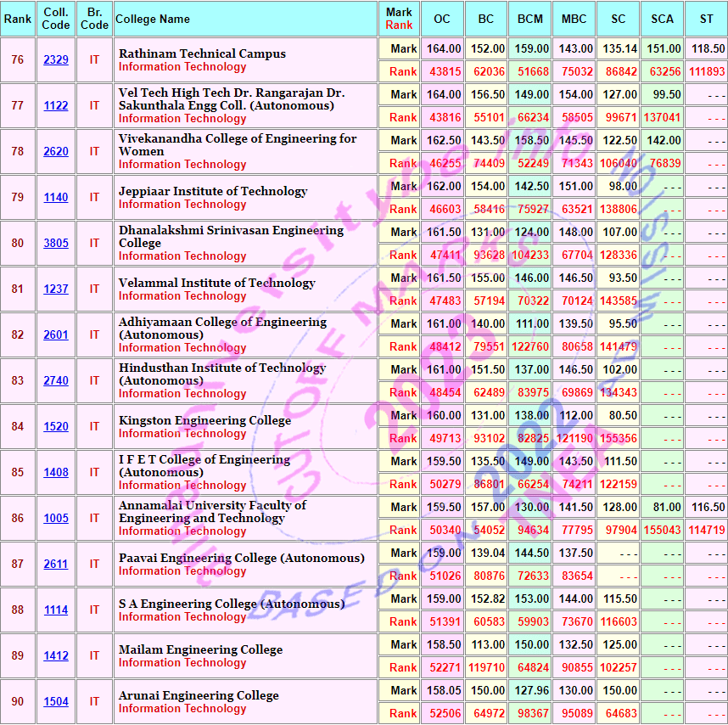Select Rathinam Technical Campus name cell

pyautogui.click(x=202, y=53)
